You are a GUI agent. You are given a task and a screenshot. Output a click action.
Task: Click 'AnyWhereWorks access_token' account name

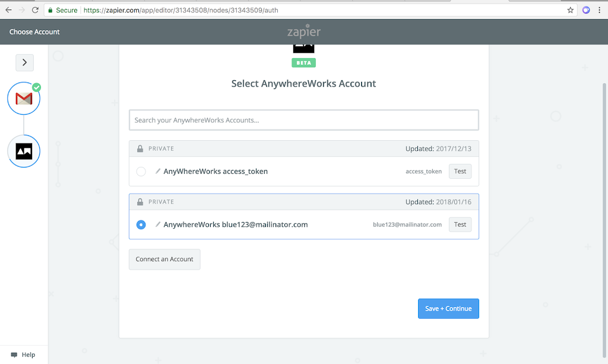pyautogui.click(x=216, y=172)
